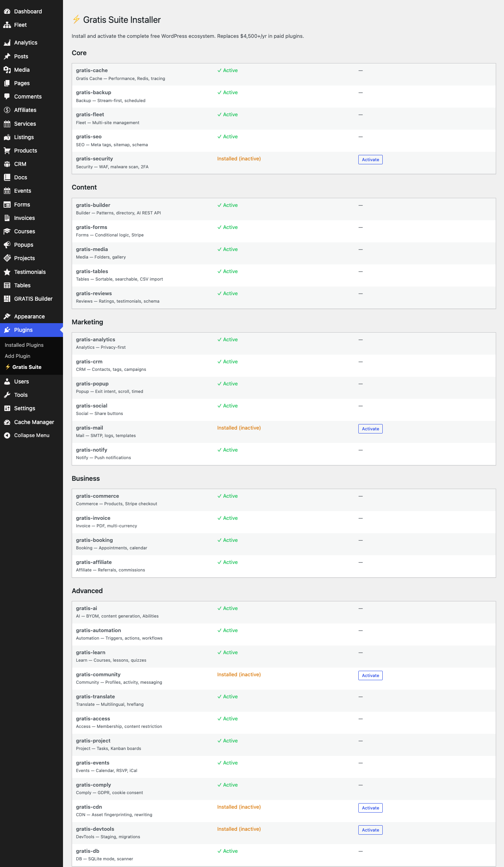Click the Media library icon
Image resolution: width=504 pixels, height=867 pixels.
[7, 70]
